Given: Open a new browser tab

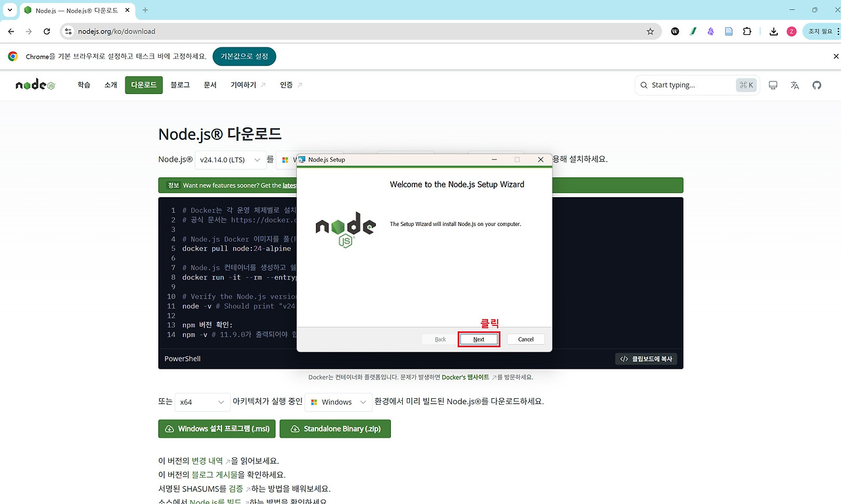Looking at the screenshot, I should (145, 10).
